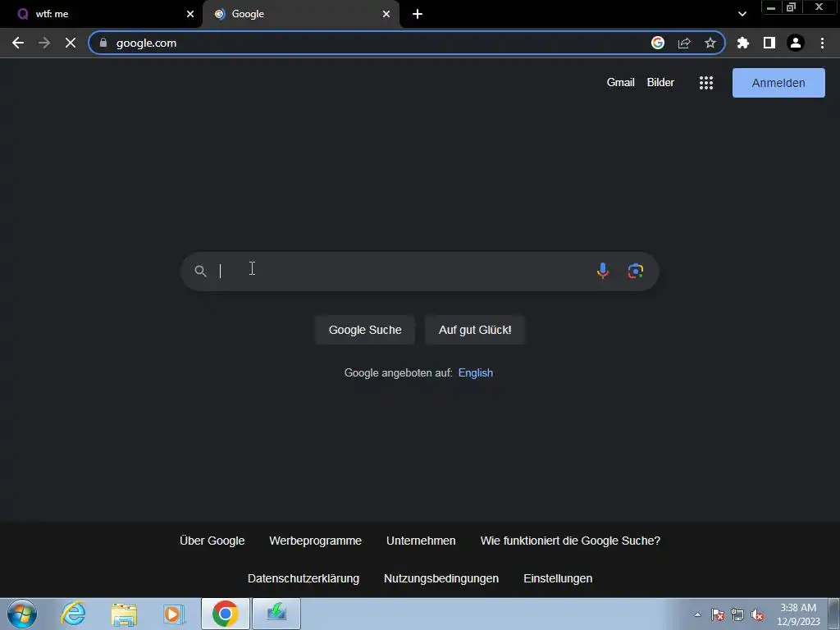Open Windows Explorer from taskbar
The image size is (840, 630).
tap(124, 614)
